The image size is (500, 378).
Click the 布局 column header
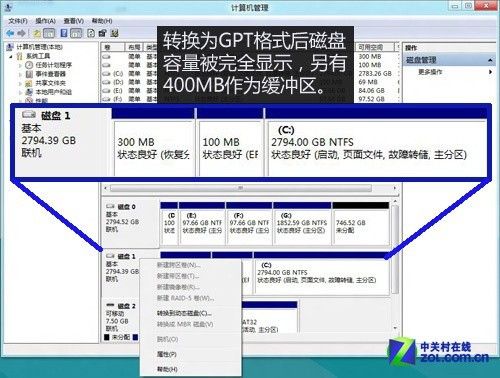135,47
